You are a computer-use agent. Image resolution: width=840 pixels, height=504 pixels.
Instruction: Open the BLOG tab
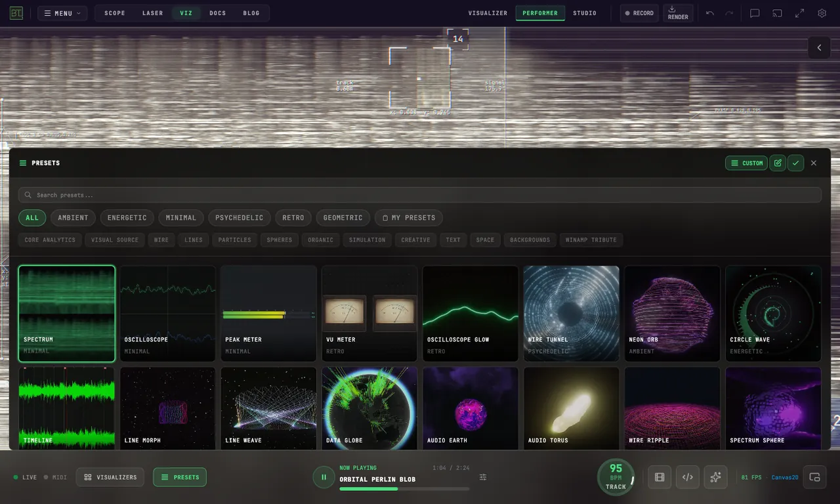(x=251, y=13)
